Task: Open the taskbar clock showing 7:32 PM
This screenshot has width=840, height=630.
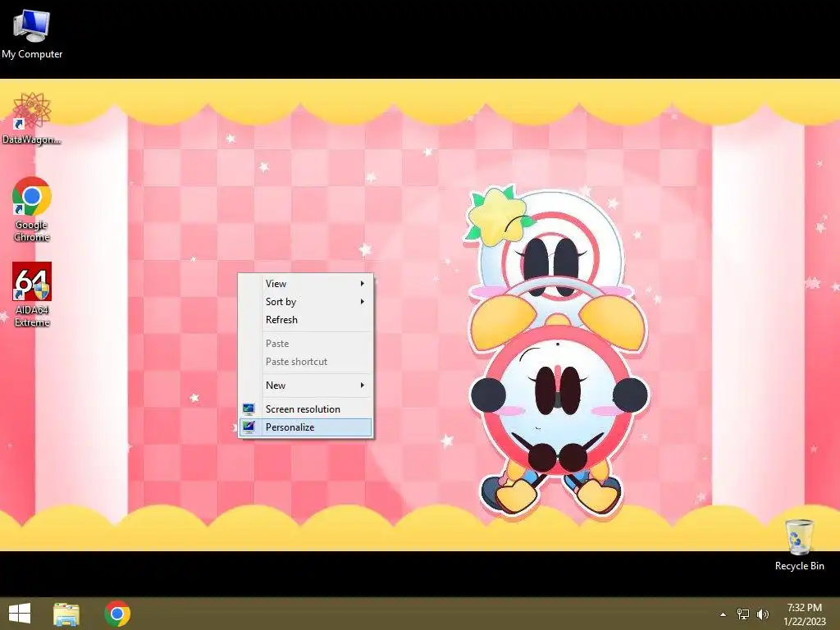Action: [805, 614]
